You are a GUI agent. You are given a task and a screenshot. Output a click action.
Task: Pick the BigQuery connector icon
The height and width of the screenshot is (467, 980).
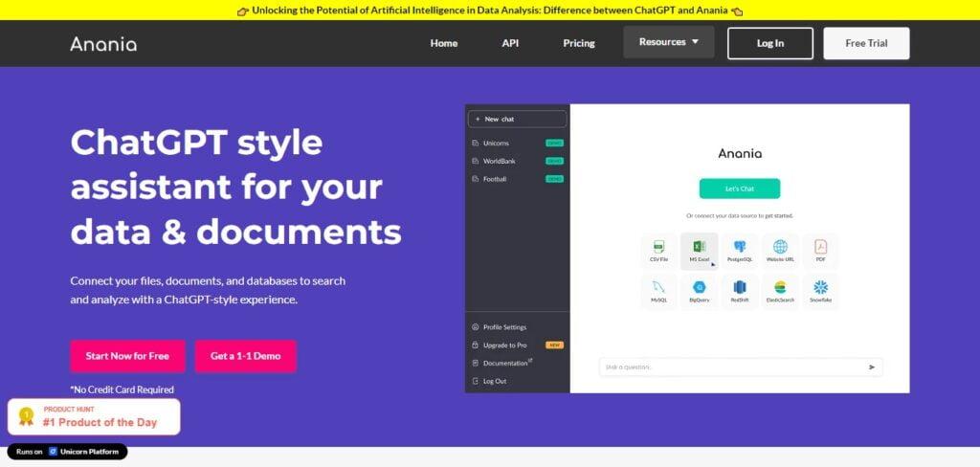click(700, 288)
